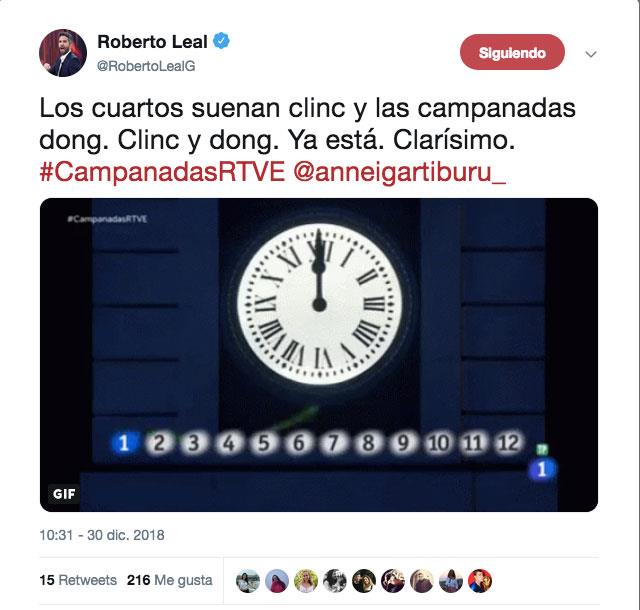
Task: Click the third liker avatar with blonde hair
Action: click(306, 581)
